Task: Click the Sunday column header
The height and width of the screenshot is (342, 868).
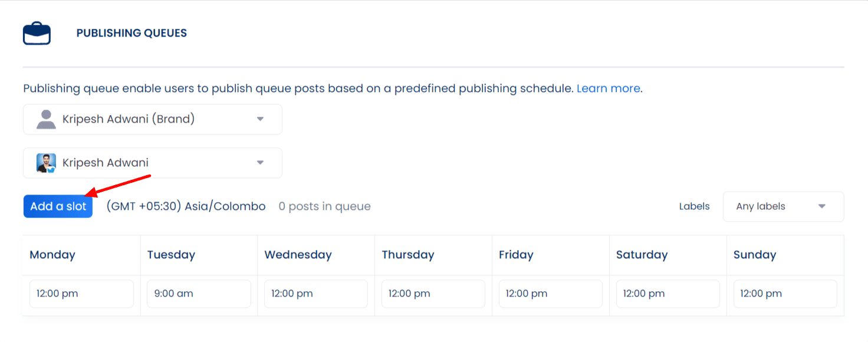Action: [x=755, y=255]
